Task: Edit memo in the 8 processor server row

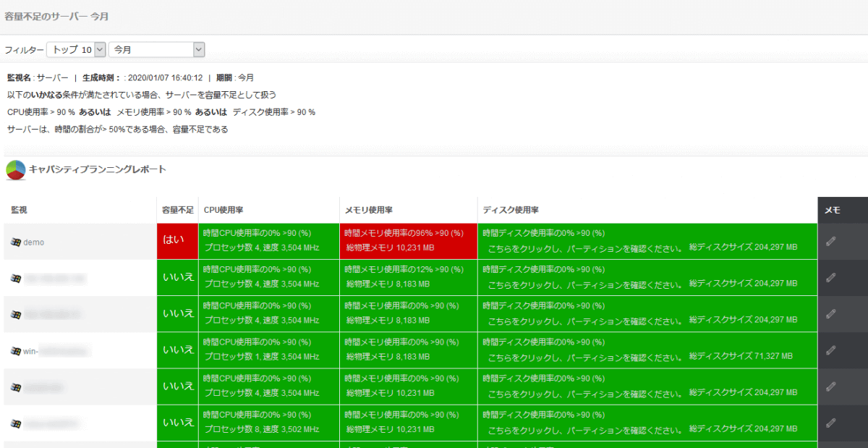Action: (830, 423)
